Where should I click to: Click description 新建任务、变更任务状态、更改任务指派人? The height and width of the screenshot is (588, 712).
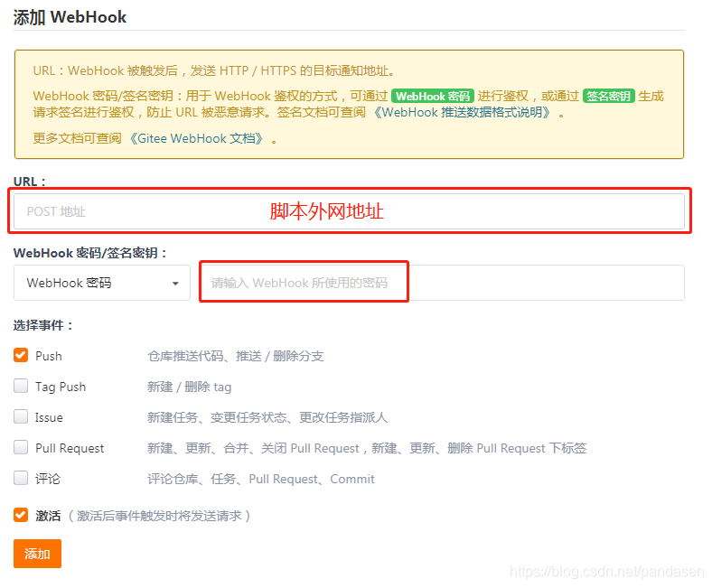(267, 417)
